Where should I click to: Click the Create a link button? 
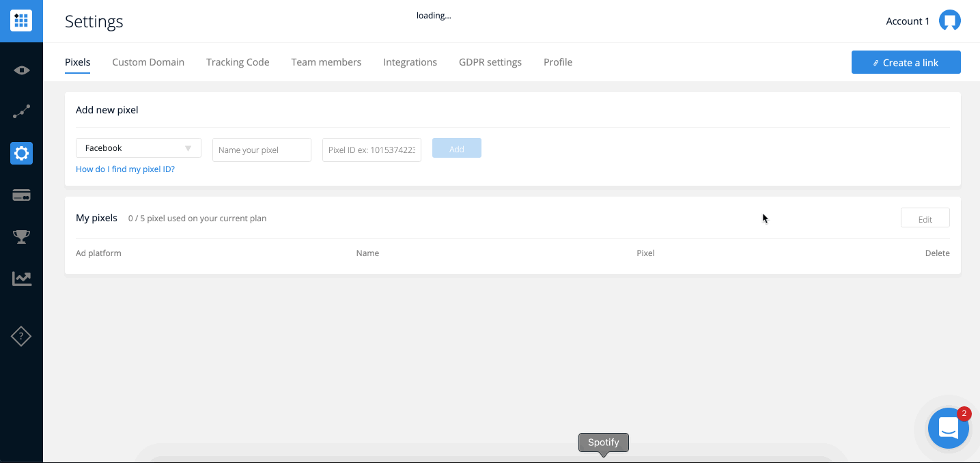click(x=906, y=62)
